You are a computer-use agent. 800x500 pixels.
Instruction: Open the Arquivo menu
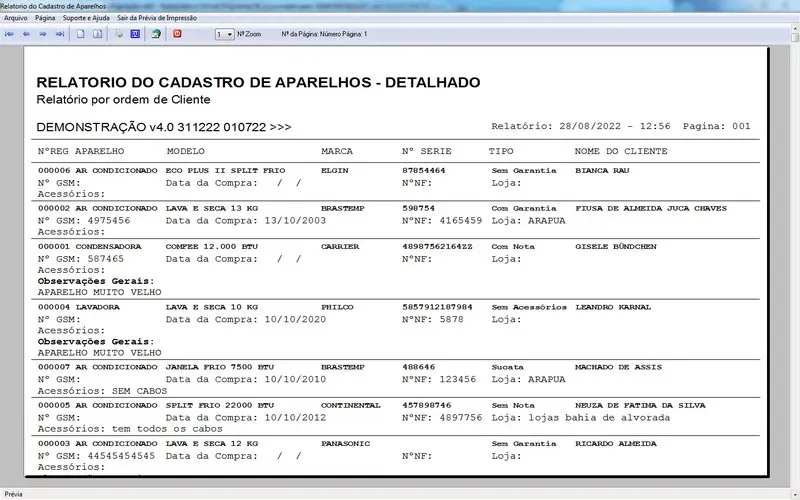pyautogui.click(x=16, y=18)
